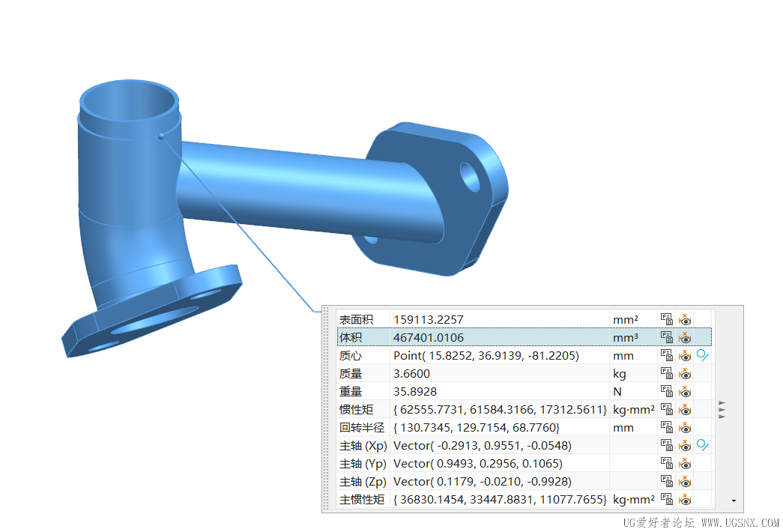Click the eye display icon in the 主惯性矩 row

685,499
